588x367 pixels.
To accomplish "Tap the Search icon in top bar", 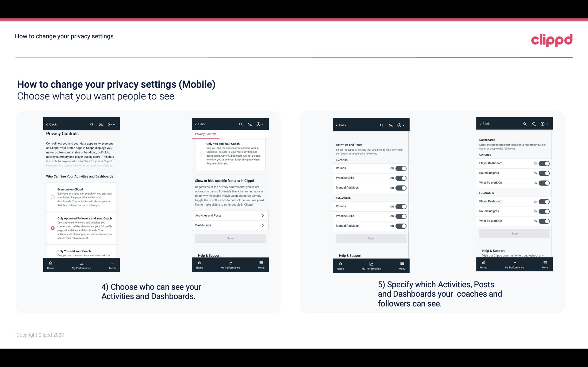I will (92, 124).
